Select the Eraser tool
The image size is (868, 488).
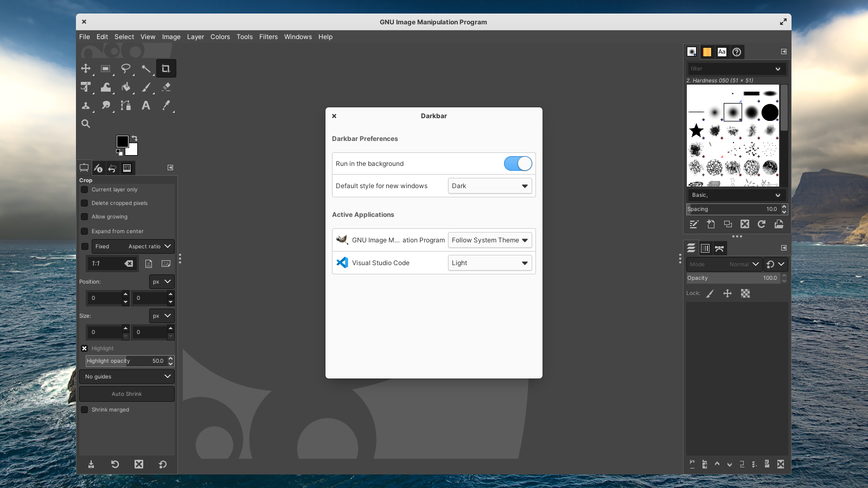(x=166, y=87)
